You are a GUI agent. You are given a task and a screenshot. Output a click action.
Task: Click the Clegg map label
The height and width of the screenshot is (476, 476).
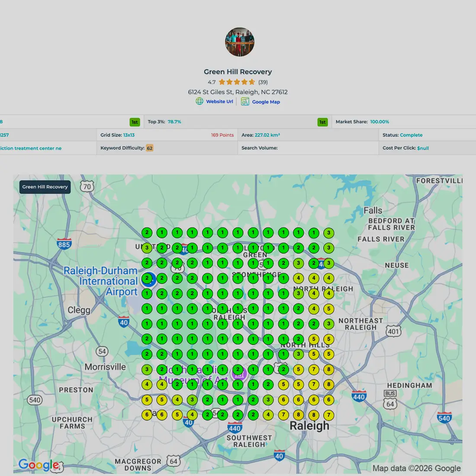(79, 310)
